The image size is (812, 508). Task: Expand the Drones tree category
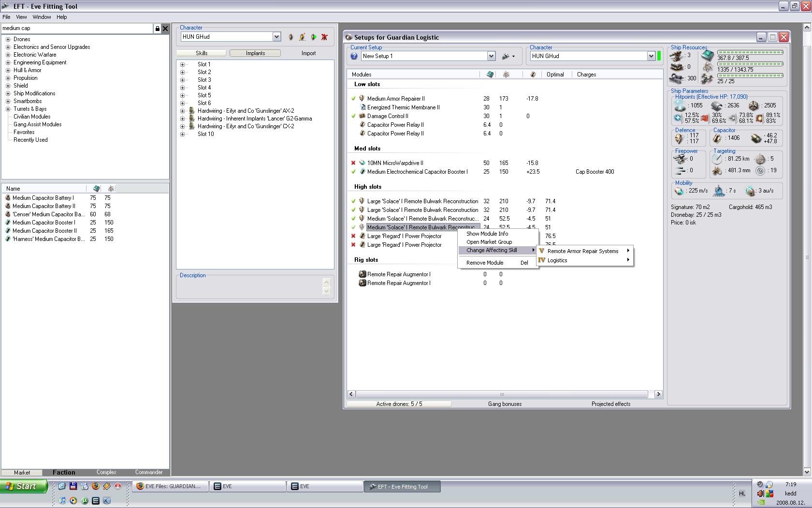tap(8, 39)
